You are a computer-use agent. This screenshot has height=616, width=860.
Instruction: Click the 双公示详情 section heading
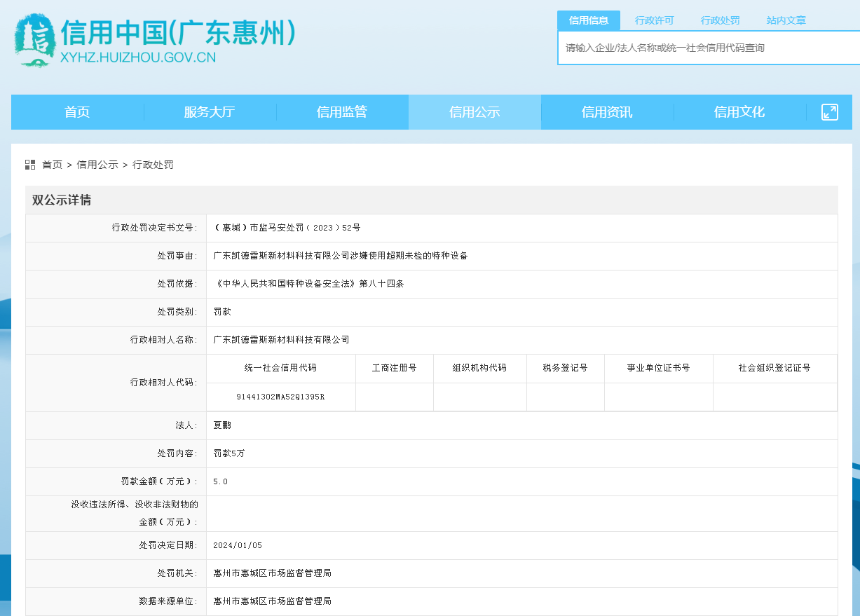(62, 200)
